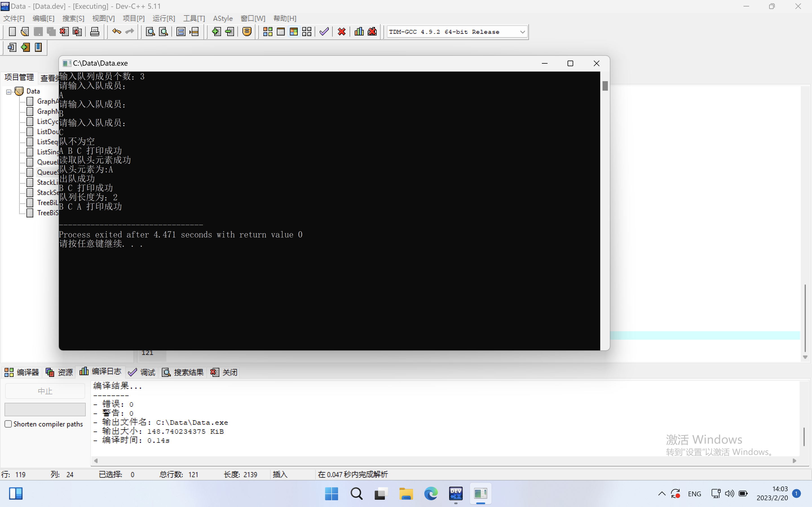Collapse the Data project tree node
This screenshot has width=812, height=507.
click(9, 92)
